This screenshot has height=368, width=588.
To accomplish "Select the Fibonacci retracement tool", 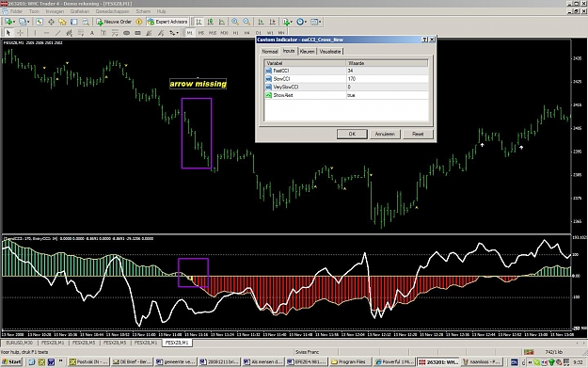I will pyautogui.click(x=80, y=33).
